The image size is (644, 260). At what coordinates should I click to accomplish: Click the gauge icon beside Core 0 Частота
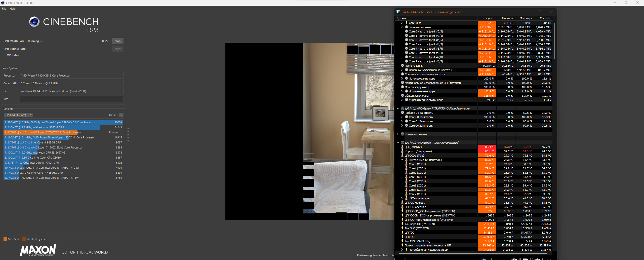pos(407,31)
